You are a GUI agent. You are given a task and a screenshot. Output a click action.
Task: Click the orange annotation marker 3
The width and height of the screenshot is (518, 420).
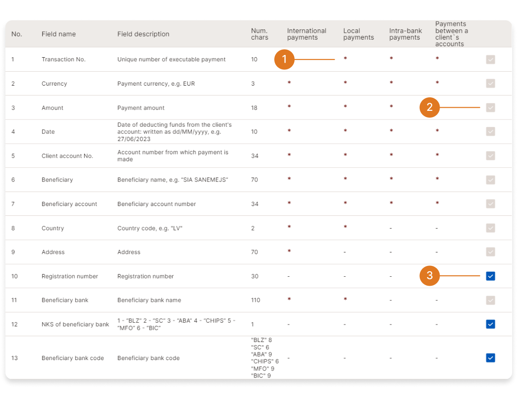(429, 276)
